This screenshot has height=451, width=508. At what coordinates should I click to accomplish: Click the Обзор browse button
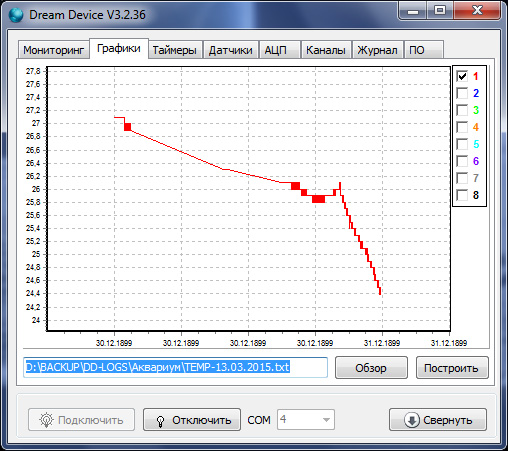coord(371,368)
